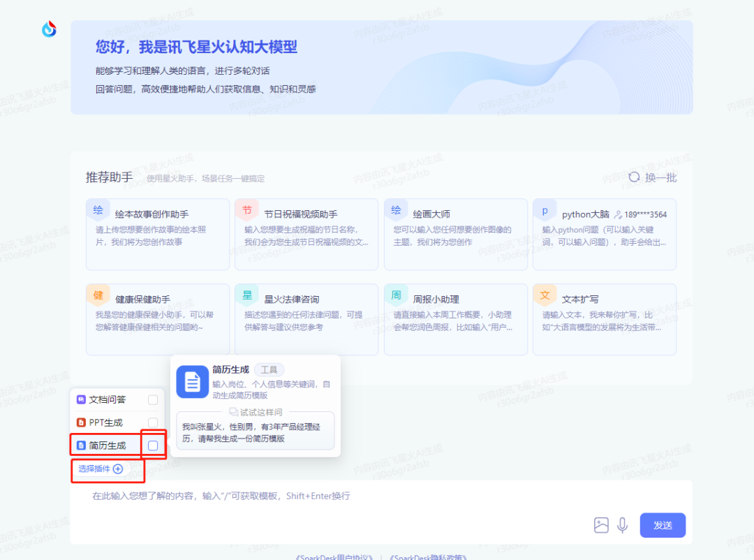The image size is (754, 560).
Task: Click the microphone icon for voice input
Action: (622, 525)
